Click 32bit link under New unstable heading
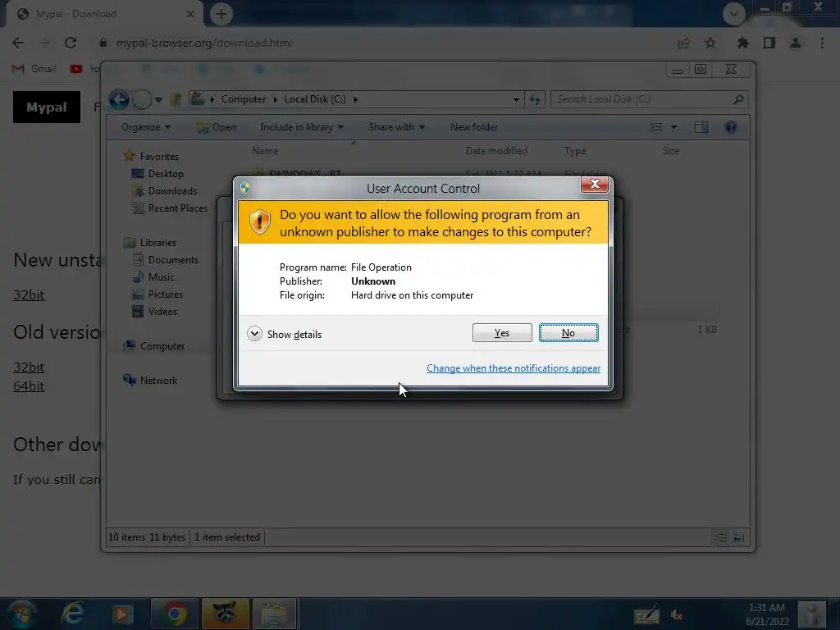 pyautogui.click(x=29, y=294)
